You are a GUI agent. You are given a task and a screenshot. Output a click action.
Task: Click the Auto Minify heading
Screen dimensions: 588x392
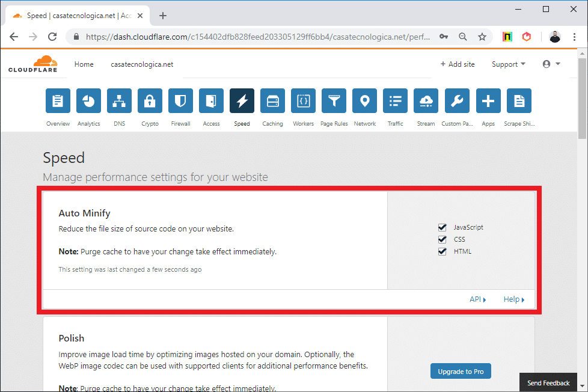(x=84, y=213)
